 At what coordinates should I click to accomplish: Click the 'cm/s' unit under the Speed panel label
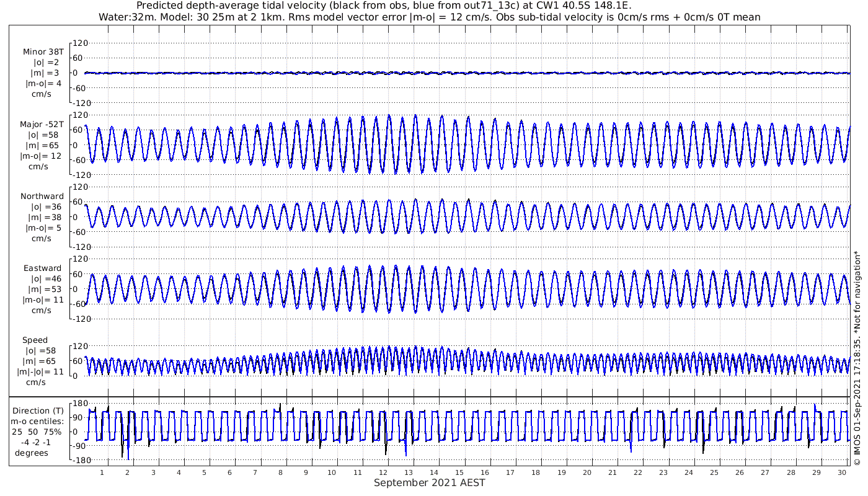tap(37, 383)
